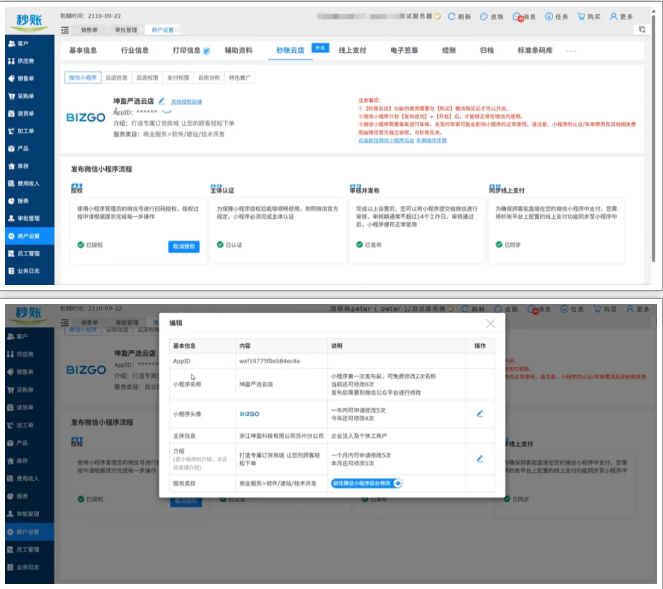Click the 取消授权 button

tap(183, 245)
